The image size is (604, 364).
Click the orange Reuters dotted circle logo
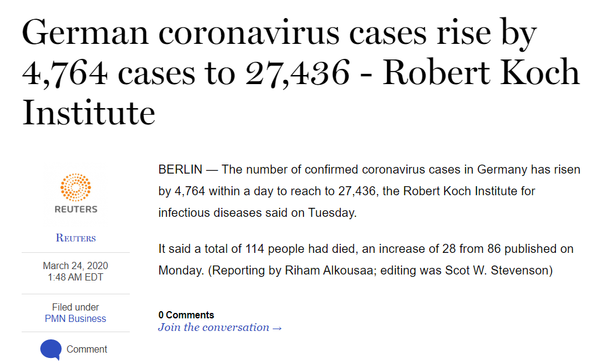76,187
